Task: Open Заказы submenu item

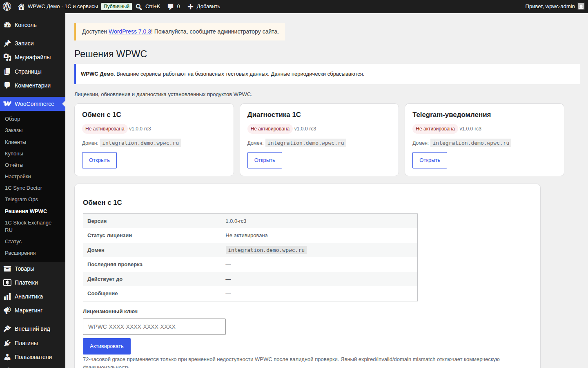Action: tap(33, 130)
